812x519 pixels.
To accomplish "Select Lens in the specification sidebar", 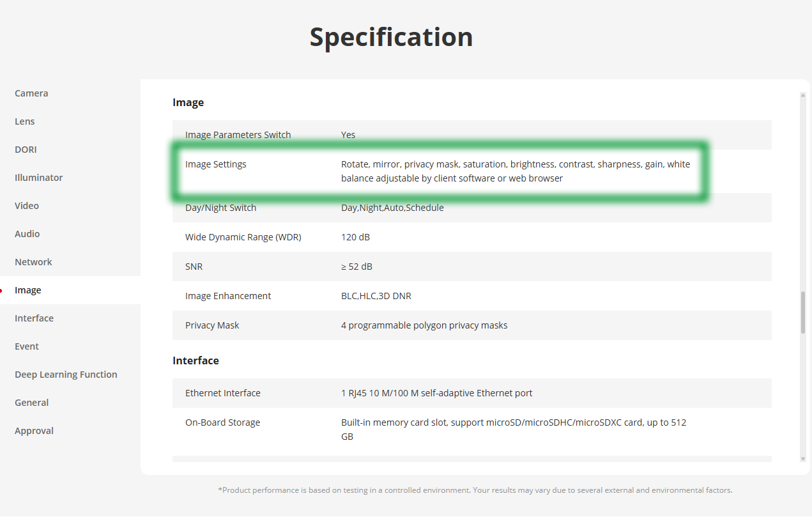I will point(25,121).
